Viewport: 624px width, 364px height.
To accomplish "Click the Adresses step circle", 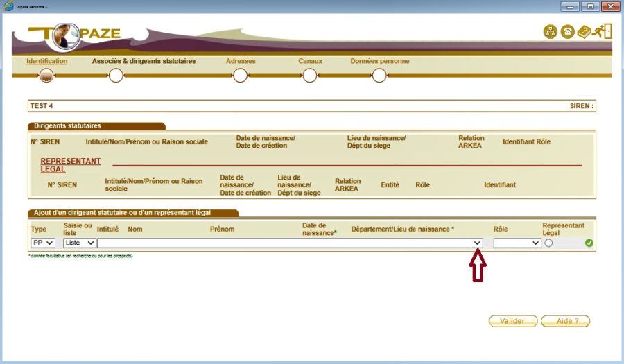I will pos(241,76).
